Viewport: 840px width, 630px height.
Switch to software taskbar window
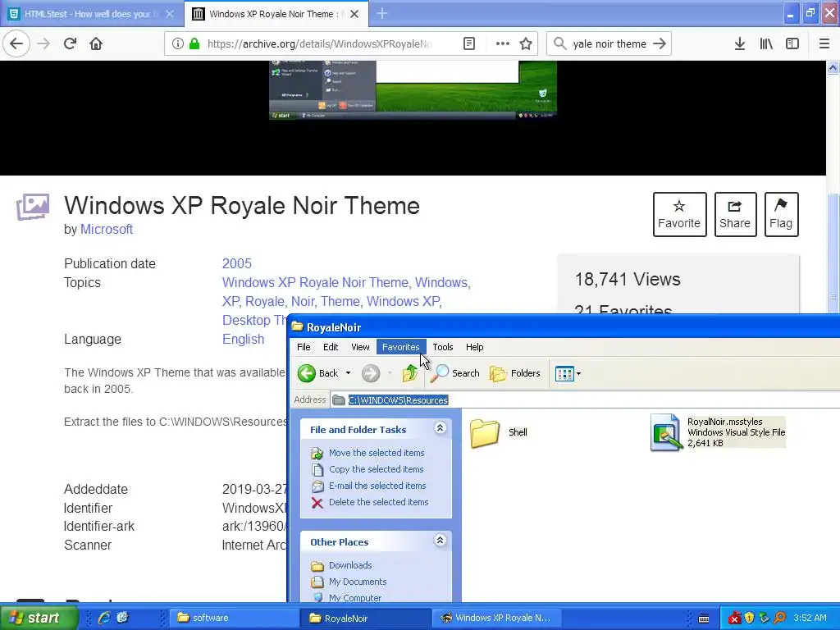point(234,618)
